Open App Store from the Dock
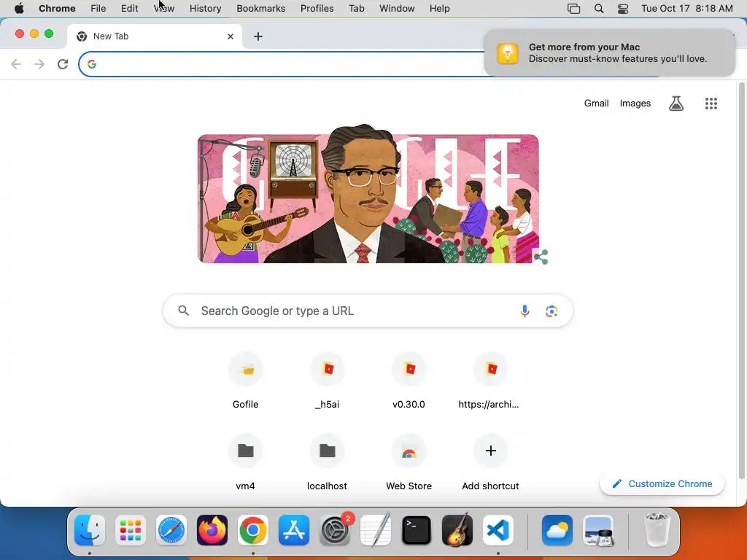Screen dimensions: 747x560 (294, 530)
